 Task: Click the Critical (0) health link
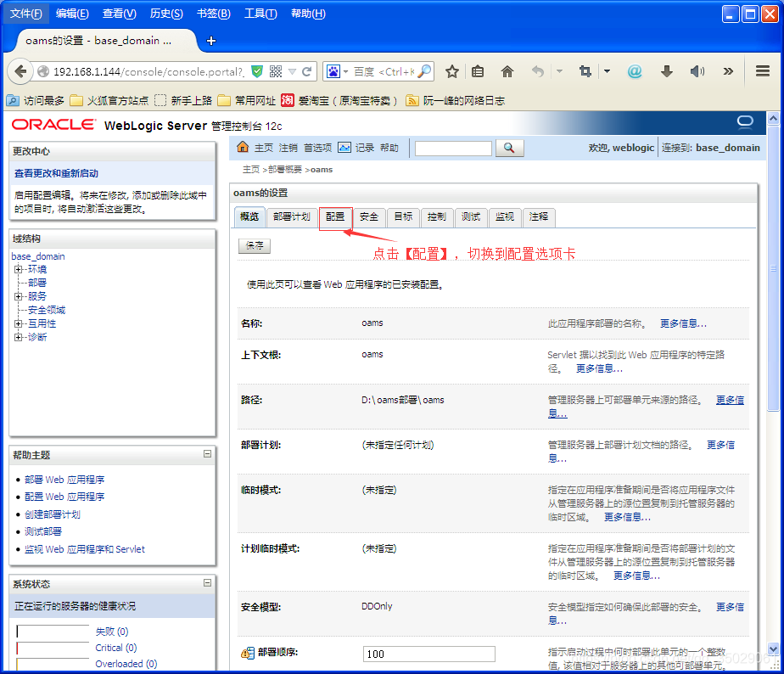pos(116,648)
